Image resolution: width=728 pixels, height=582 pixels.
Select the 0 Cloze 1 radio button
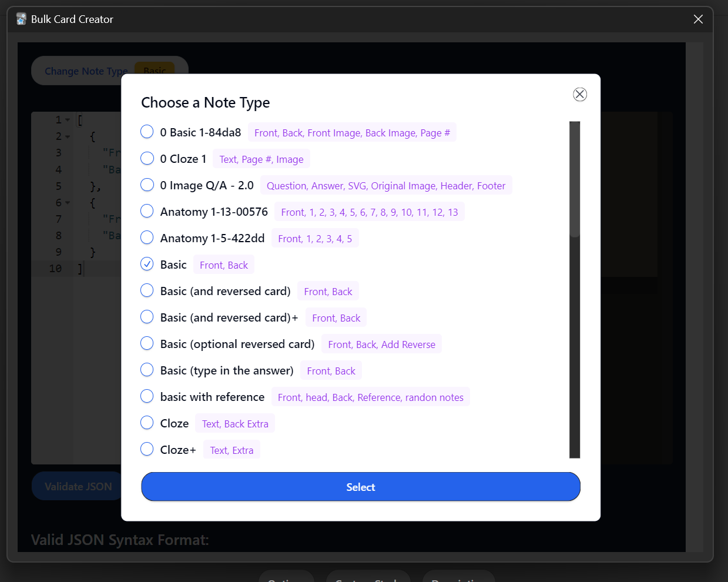tap(147, 158)
